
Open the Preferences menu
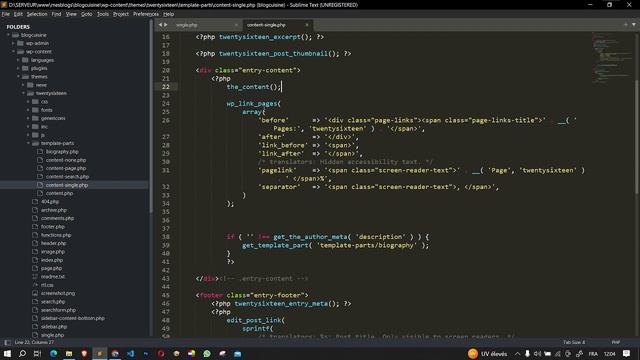146,14
